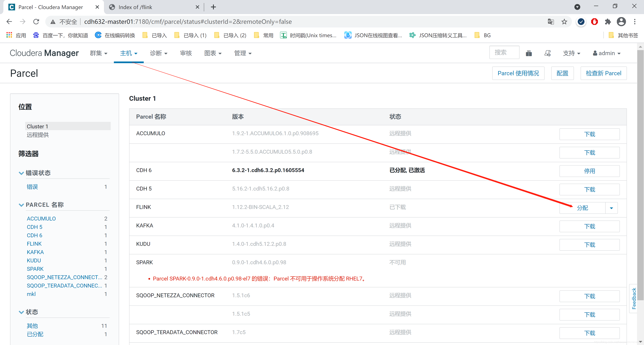Screen dimensions: 644x345
Task: Open the admin user dropdown
Action: click(607, 53)
